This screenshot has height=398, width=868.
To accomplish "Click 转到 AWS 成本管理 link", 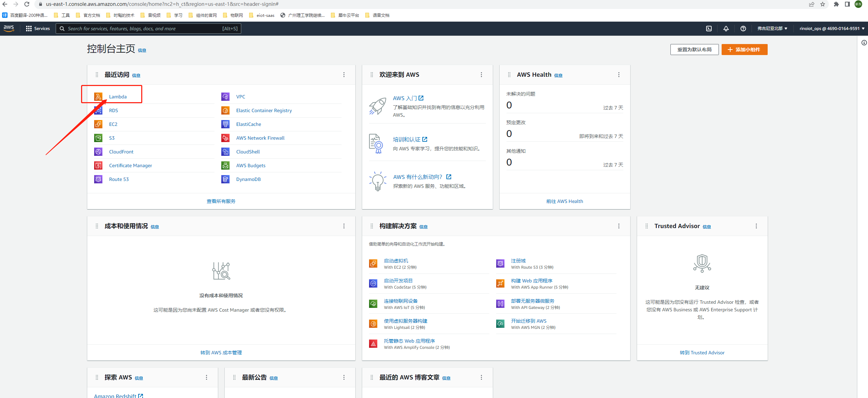I will click(221, 353).
